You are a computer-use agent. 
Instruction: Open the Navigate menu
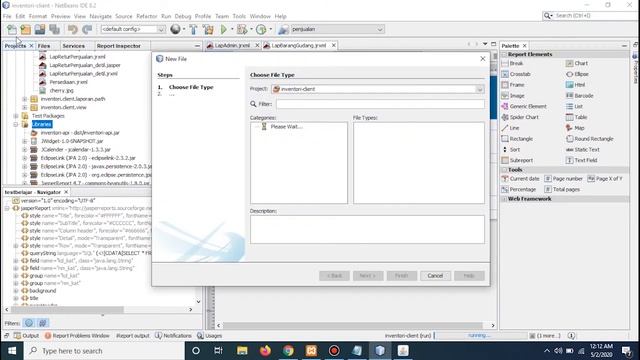point(100,16)
